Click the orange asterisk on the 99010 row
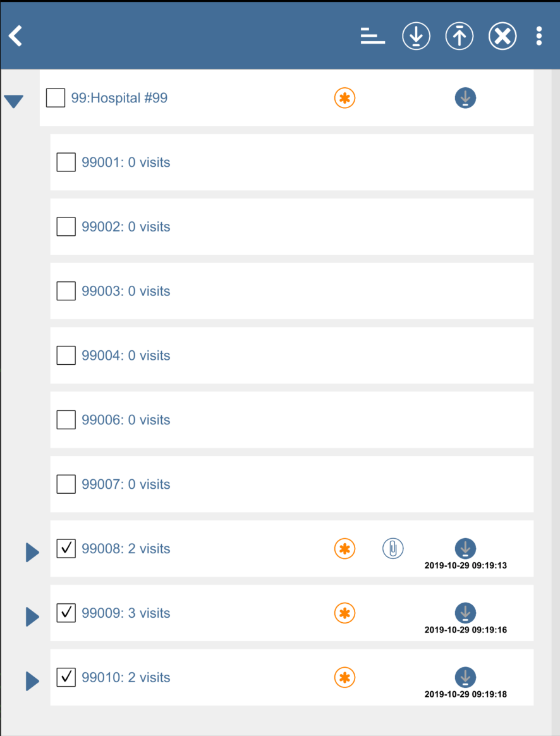The width and height of the screenshot is (560, 736). click(x=344, y=677)
